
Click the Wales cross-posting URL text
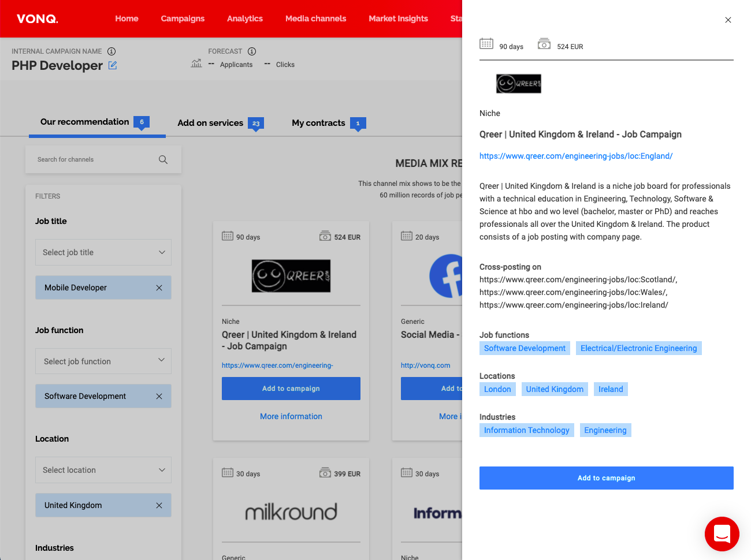pos(574,292)
